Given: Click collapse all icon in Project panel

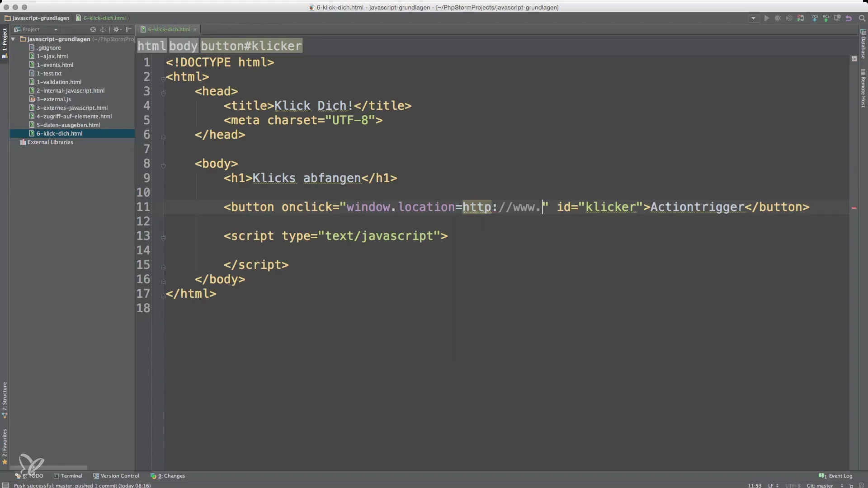Looking at the screenshot, I should pos(103,29).
